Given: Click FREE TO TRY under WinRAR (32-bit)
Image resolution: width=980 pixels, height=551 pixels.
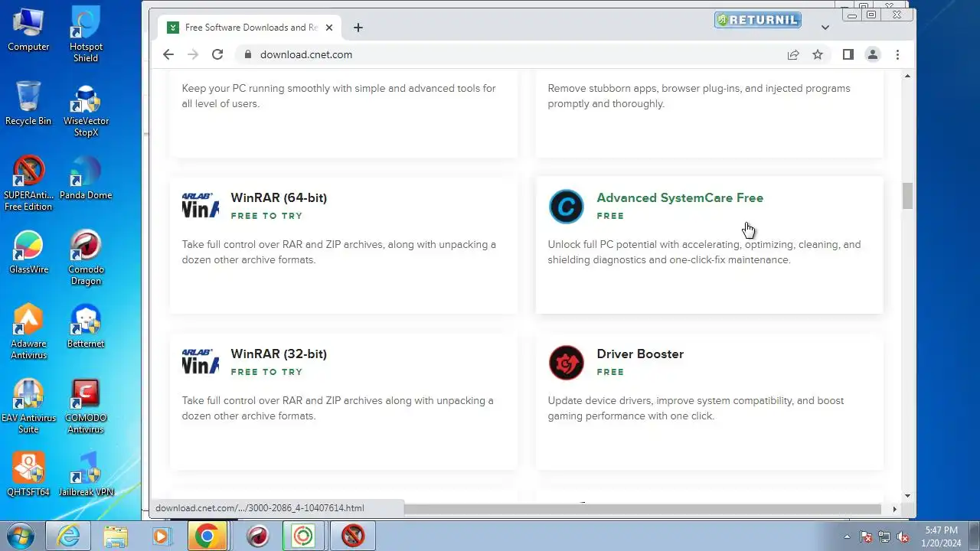Looking at the screenshot, I should pos(266,372).
